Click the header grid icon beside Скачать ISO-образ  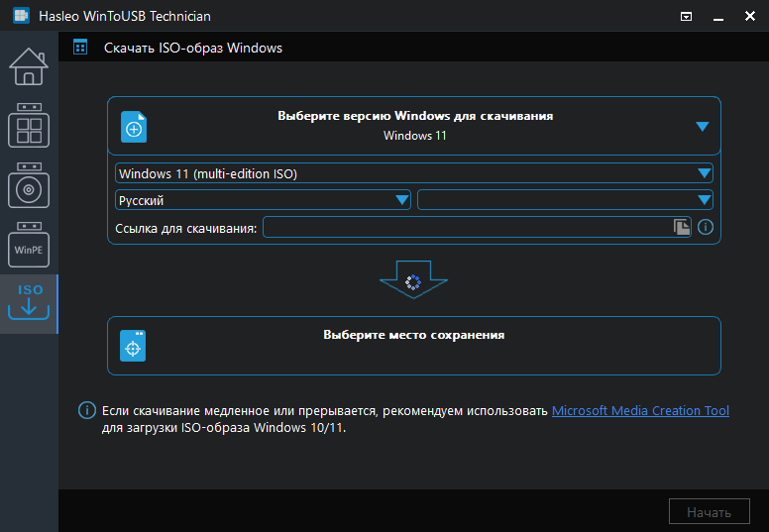click(80, 48)
